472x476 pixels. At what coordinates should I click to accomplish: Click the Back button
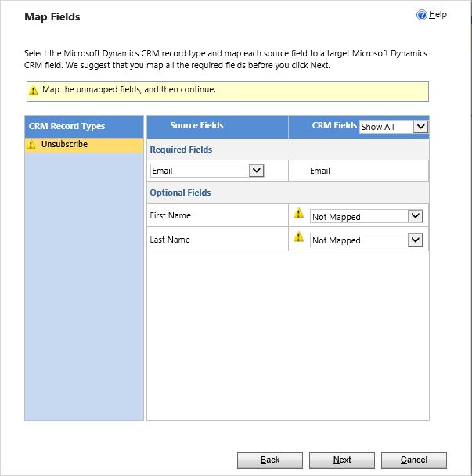coord(270,460)
